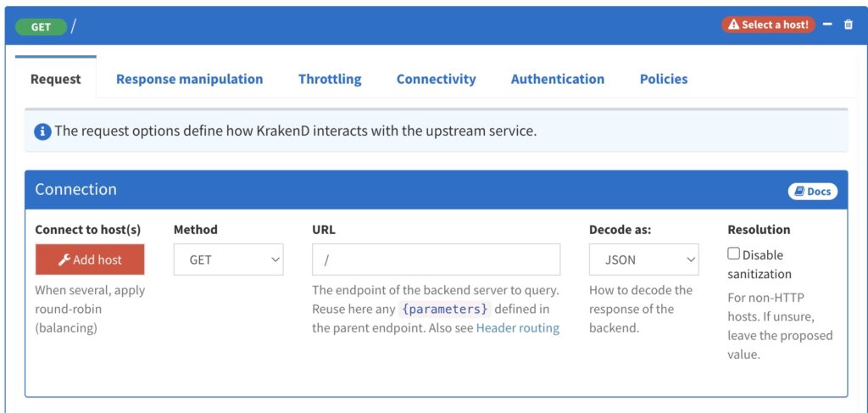Collapse the backend panel with the minus icon
The height and width of the screenshot is (413, 868).
click(827, 25)
